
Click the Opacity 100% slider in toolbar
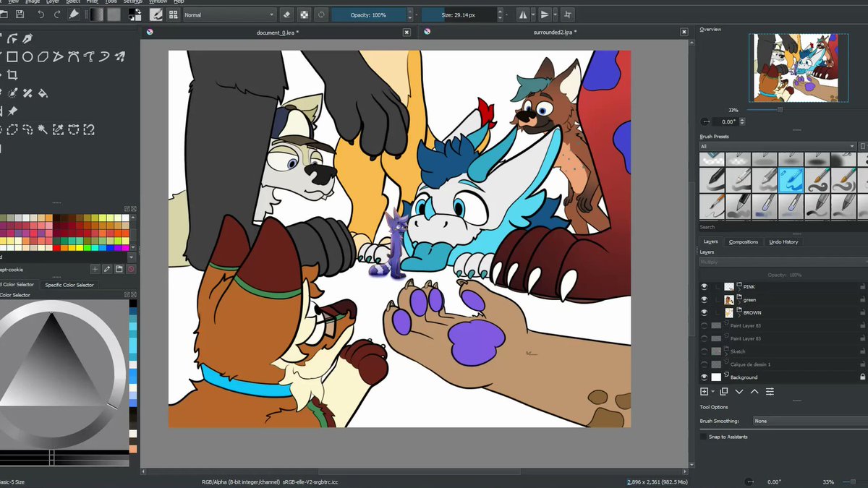(x=369, y=14)
